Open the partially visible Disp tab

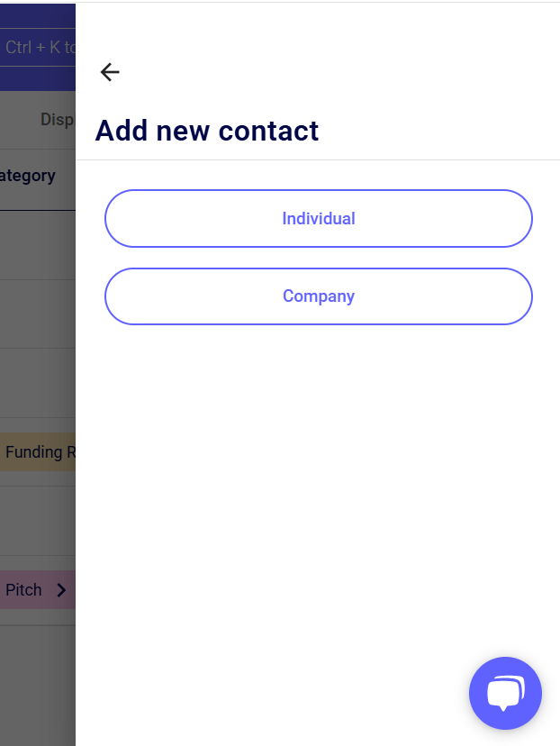pyautogui.click(x=57, y=119)
